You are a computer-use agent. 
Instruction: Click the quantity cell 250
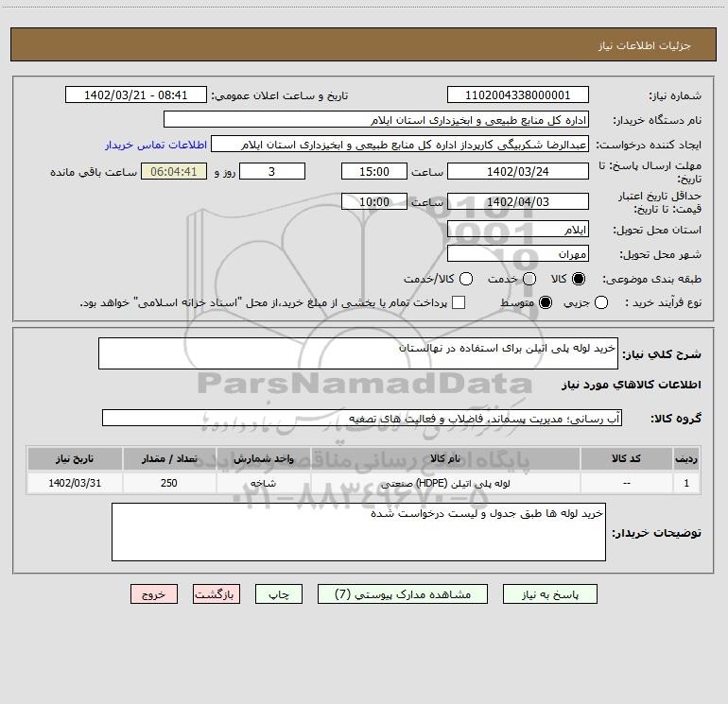[x=169, y=483]
